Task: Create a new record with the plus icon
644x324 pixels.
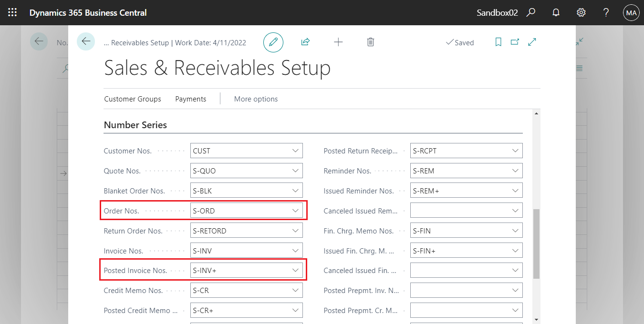Action: [338, 42]
